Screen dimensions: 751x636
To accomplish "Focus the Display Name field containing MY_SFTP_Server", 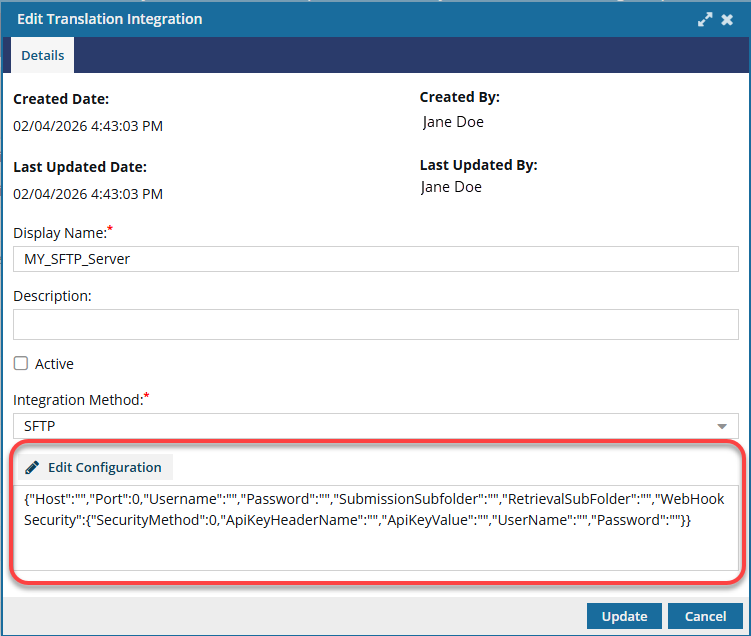I will (375, 258).
